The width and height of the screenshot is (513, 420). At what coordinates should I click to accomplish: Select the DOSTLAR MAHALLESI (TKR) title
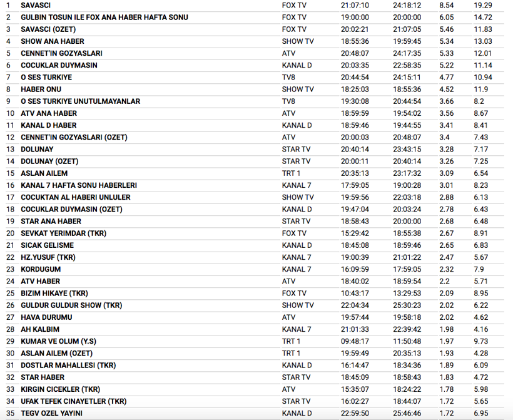[69, 366]
